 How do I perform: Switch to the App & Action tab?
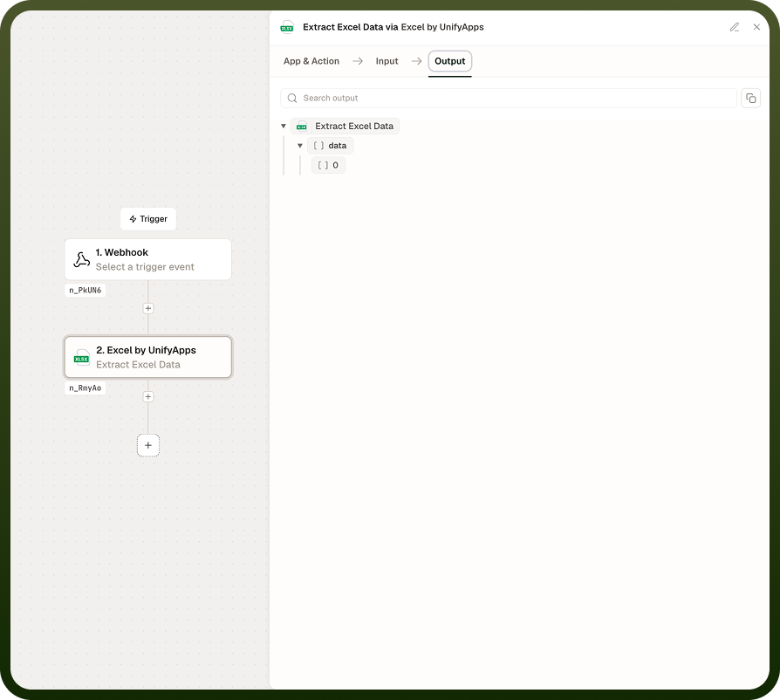point(311,61)
